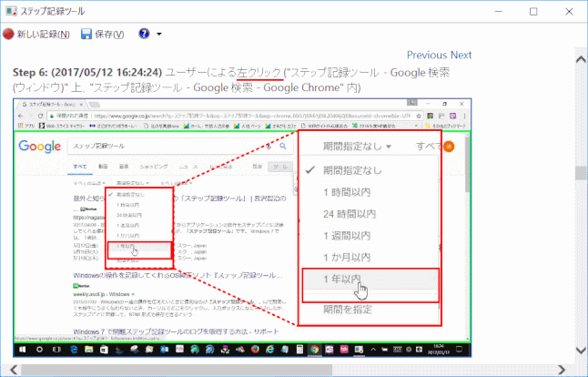Start a new recording with 新しい記録(N)
The height and width of the screenshot is (377, 588).
click(x=36, y=34)
